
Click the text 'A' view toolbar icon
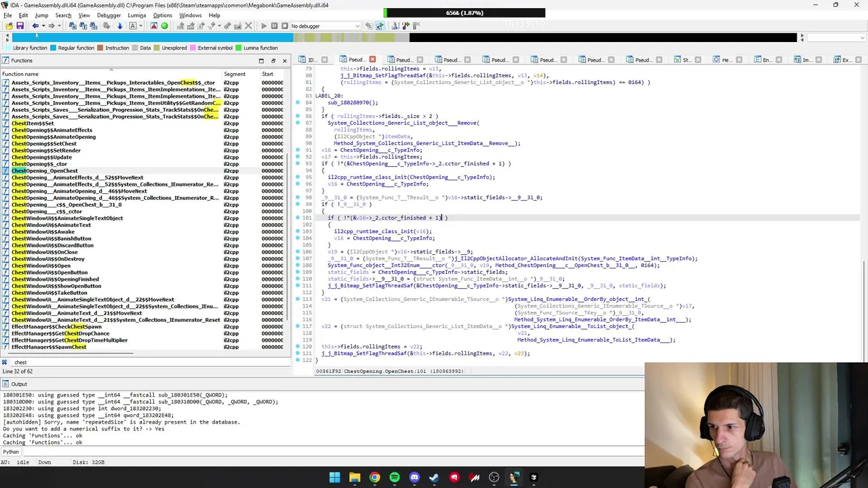pos(133,26)
